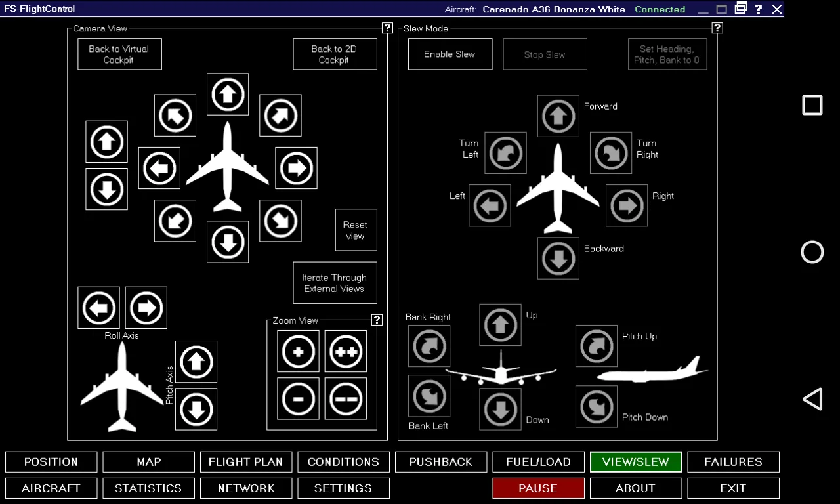Zoom out one step with single minus

298,398
